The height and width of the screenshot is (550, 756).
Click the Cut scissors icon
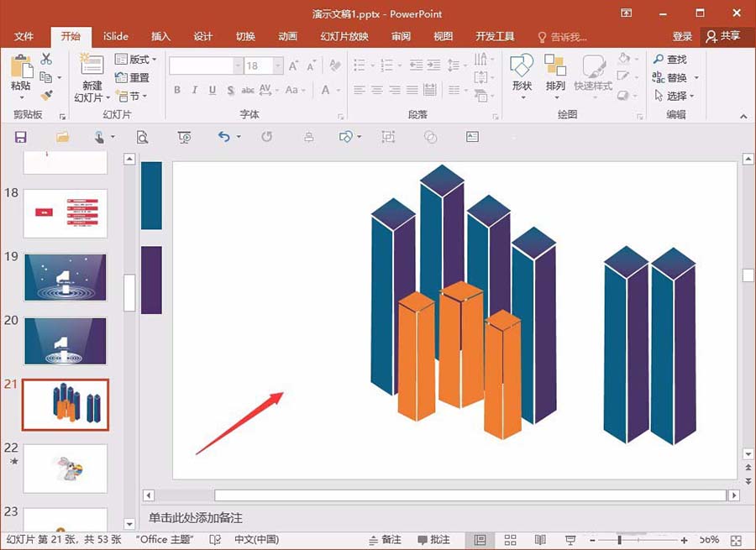pos(46,60)
